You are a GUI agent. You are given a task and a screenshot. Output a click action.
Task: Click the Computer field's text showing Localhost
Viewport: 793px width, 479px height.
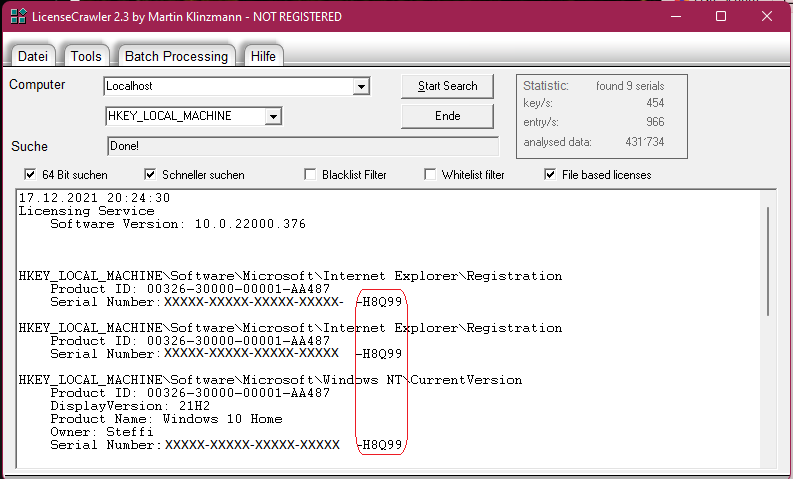point(129,86)
